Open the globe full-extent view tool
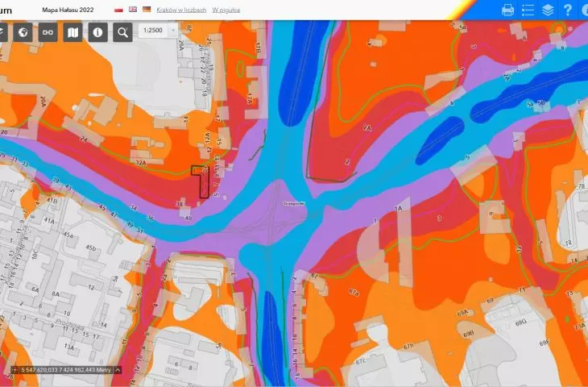This screenshot has height=387, width=588. pyautogui.click(x=23, y=32)
